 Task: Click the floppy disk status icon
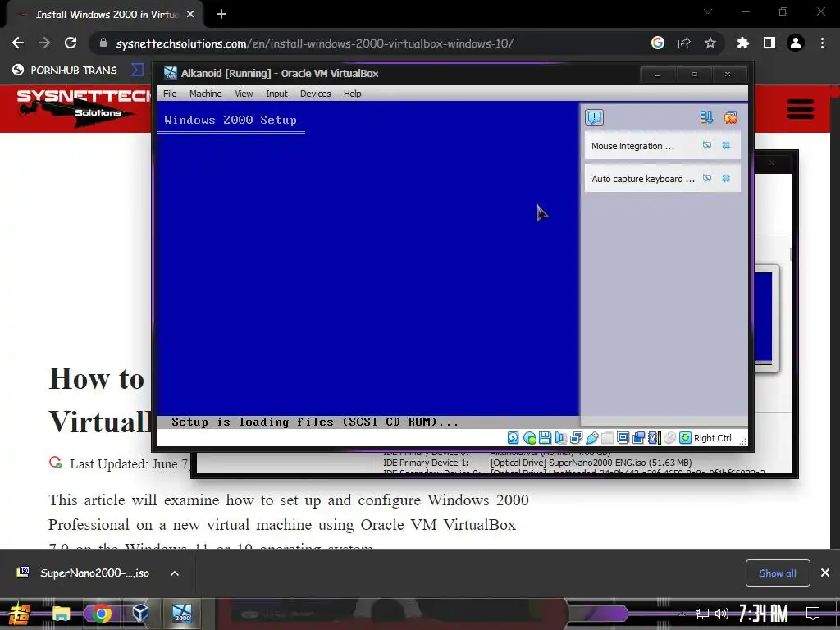point(545,438)
